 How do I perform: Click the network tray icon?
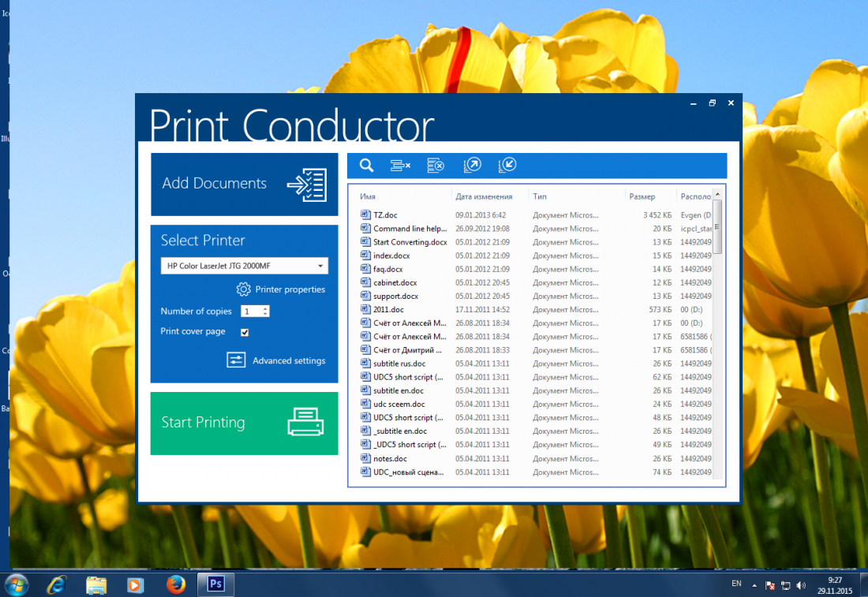(x=785, y=585)
